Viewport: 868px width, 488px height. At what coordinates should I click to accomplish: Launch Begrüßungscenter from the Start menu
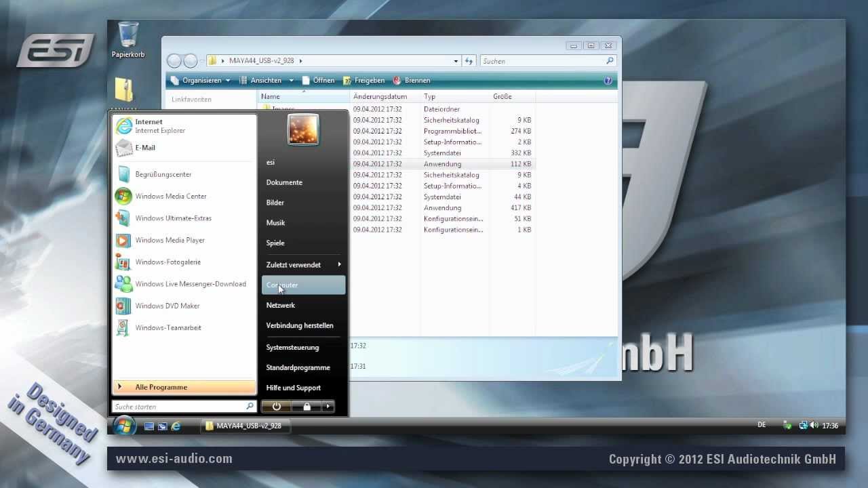tap(184, 174)
